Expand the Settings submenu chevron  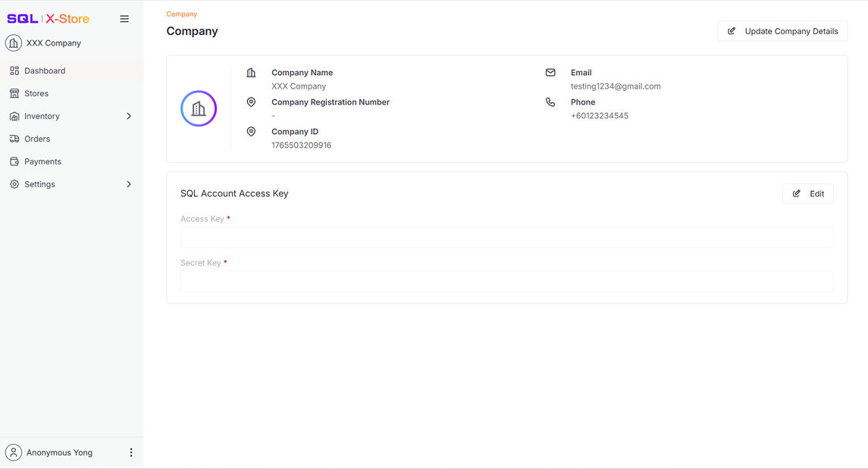pos(129,184)
